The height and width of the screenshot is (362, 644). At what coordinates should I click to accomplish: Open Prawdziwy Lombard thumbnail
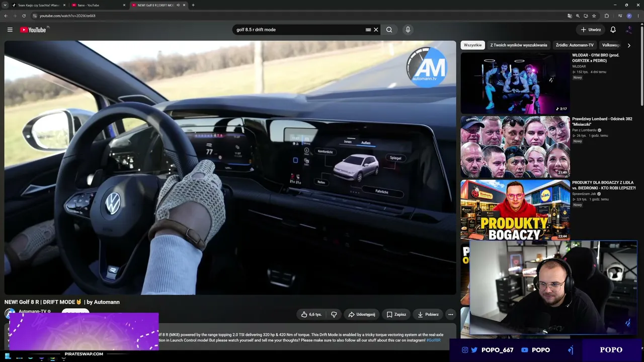(515, 147)
